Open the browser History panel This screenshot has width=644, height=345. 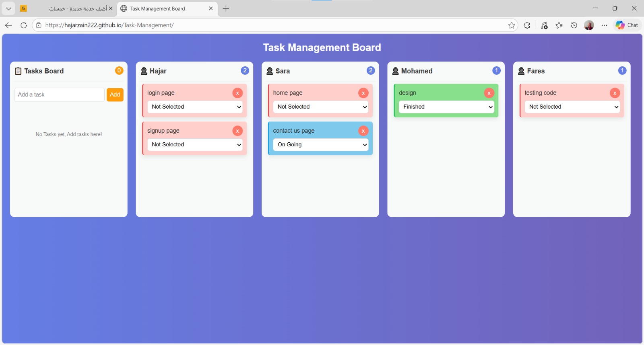(574, 25)
